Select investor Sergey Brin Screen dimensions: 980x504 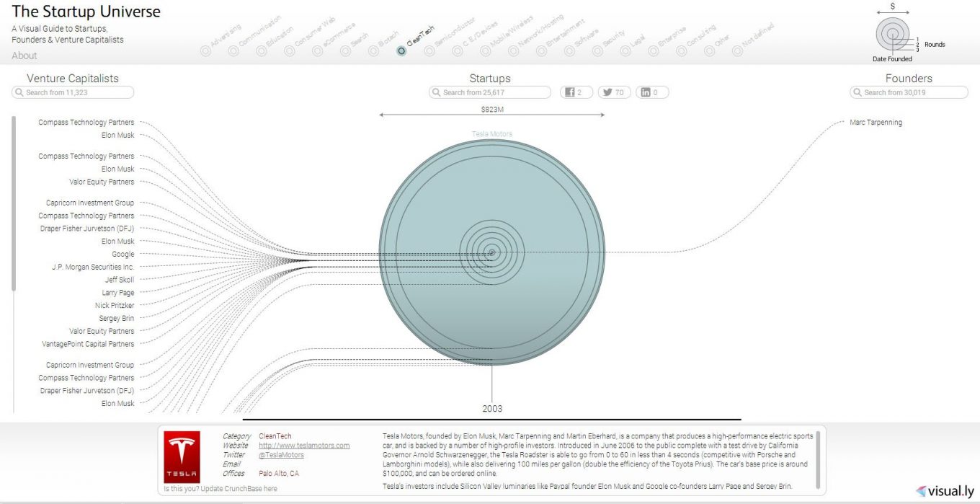(117, 318)
